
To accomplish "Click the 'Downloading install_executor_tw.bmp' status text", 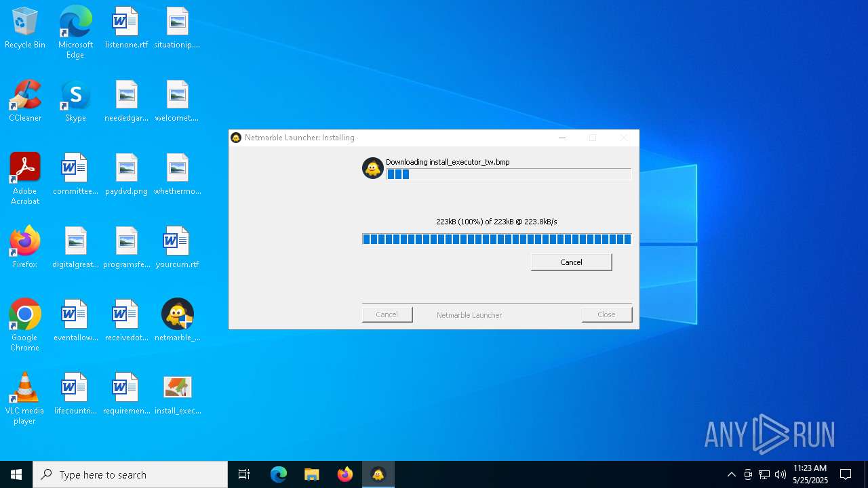I will pyautogui.click(x=448, y=162).
